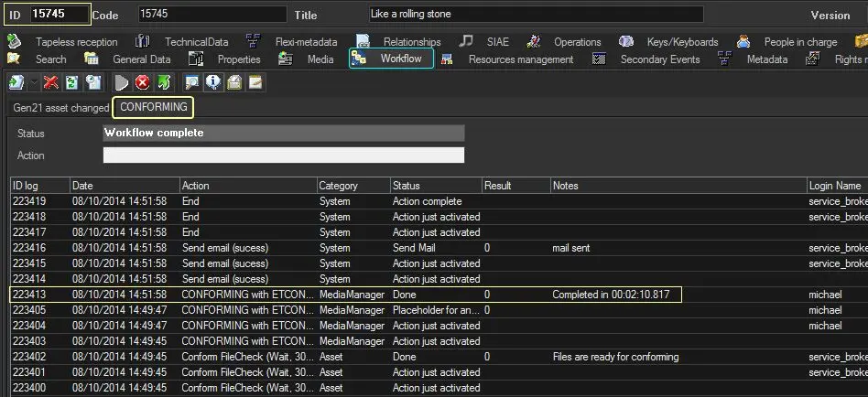
Task: Click the blue info bubble icon
Action: point(212,82)
